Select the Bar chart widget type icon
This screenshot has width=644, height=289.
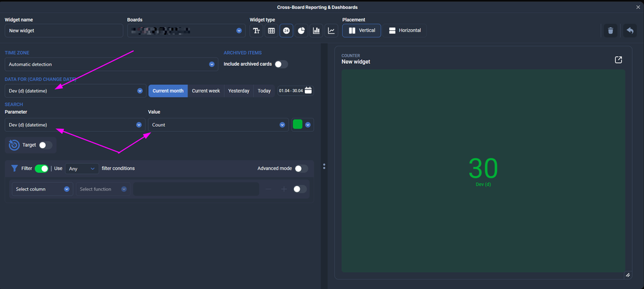click(x=317, y=31)
